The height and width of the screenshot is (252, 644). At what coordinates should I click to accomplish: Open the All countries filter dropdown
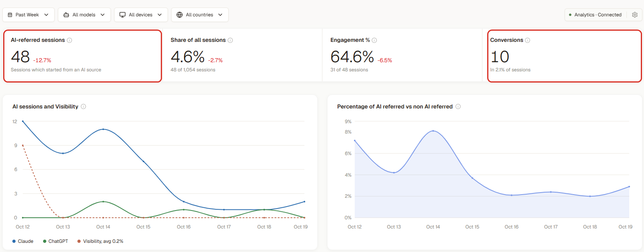[200, 15]
